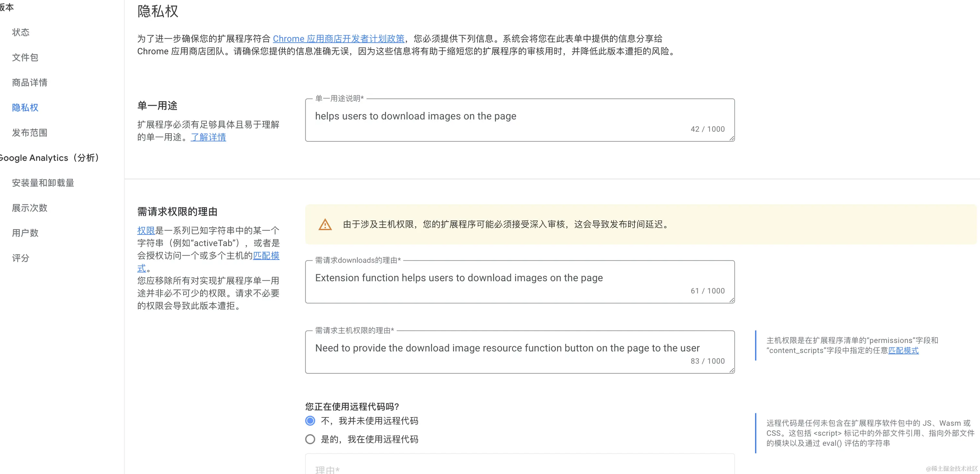Click the 理由 input field at bottom
This screenshot has height=474, width=980.
pos(519,468)
